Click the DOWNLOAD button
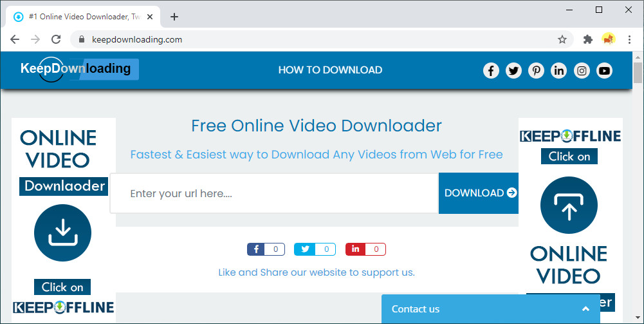 pyautogui.click(x=479, y=193)
